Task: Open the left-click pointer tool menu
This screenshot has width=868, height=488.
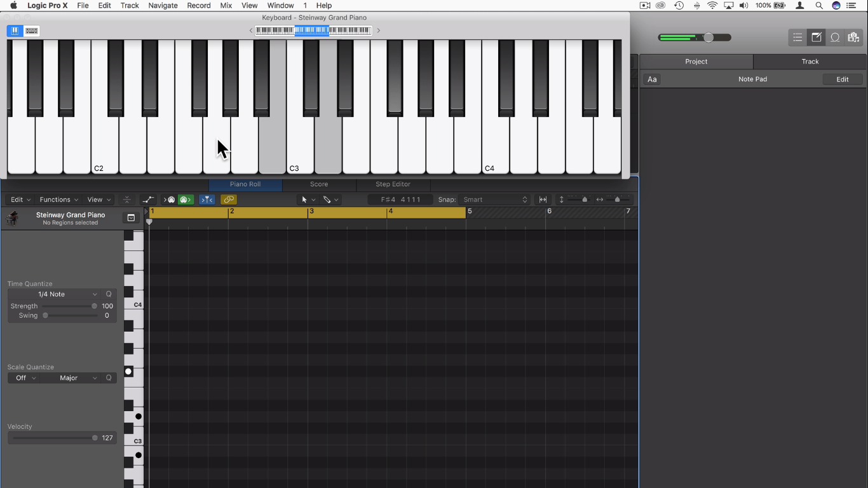Action: [308, 200]
